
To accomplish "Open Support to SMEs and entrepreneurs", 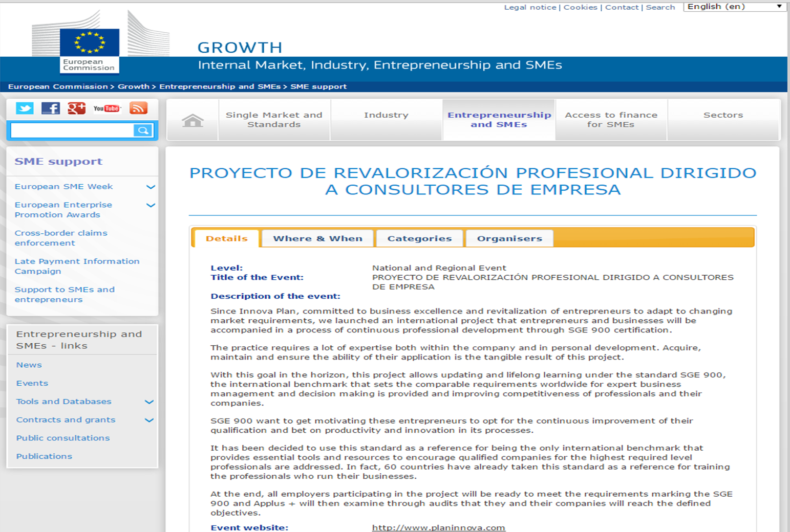I will (65, 294).
